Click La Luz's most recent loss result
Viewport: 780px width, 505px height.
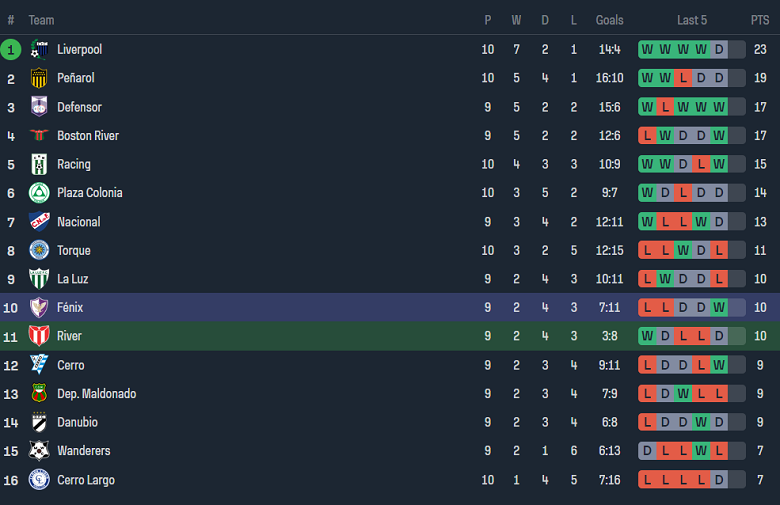[719, 279]
